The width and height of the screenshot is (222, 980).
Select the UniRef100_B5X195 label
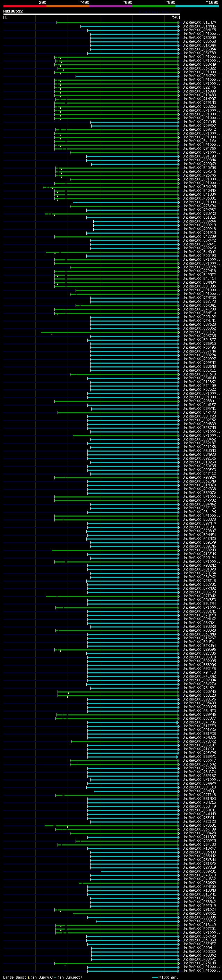point(199,187)
